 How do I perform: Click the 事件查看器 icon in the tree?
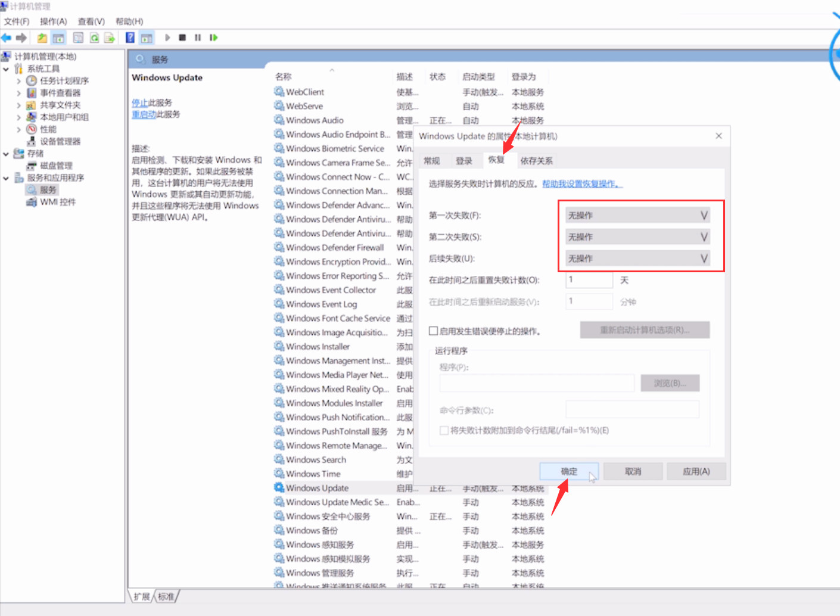(32, 93)
